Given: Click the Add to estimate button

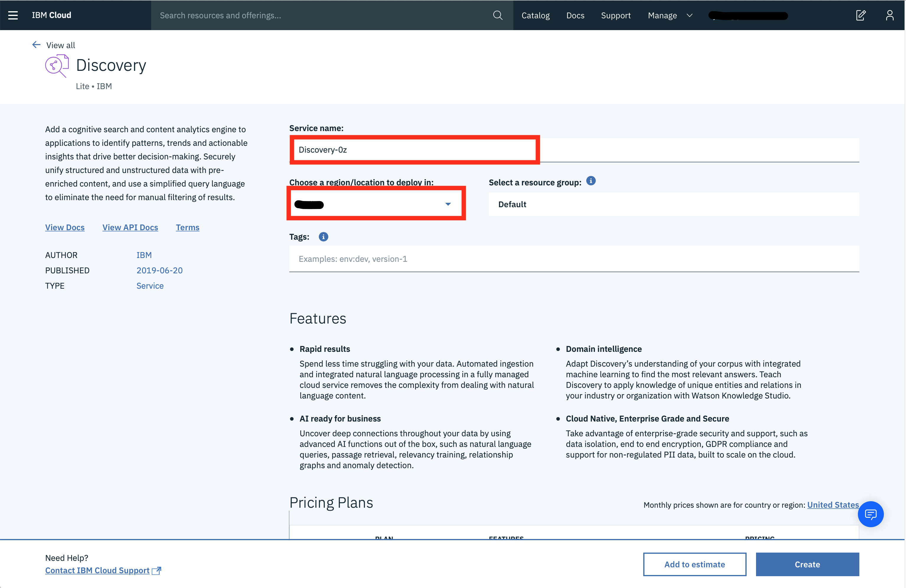Looking at the screenshot, I should point(695,564).
